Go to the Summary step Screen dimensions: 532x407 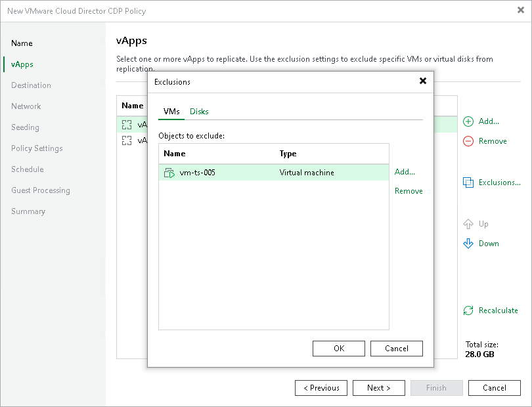[28, 211]
